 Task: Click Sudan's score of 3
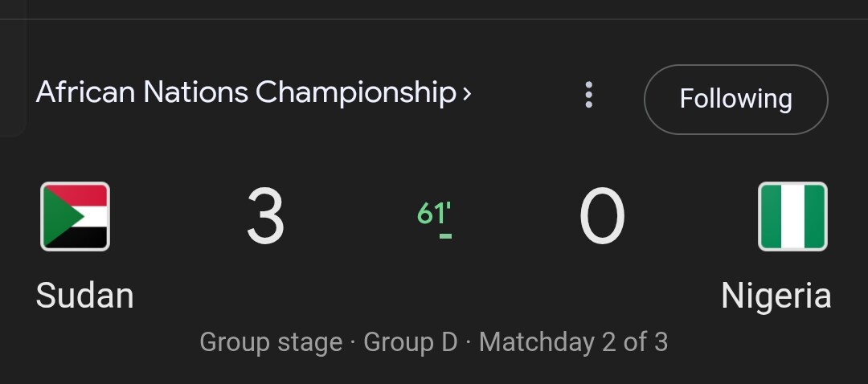(265, 216)
